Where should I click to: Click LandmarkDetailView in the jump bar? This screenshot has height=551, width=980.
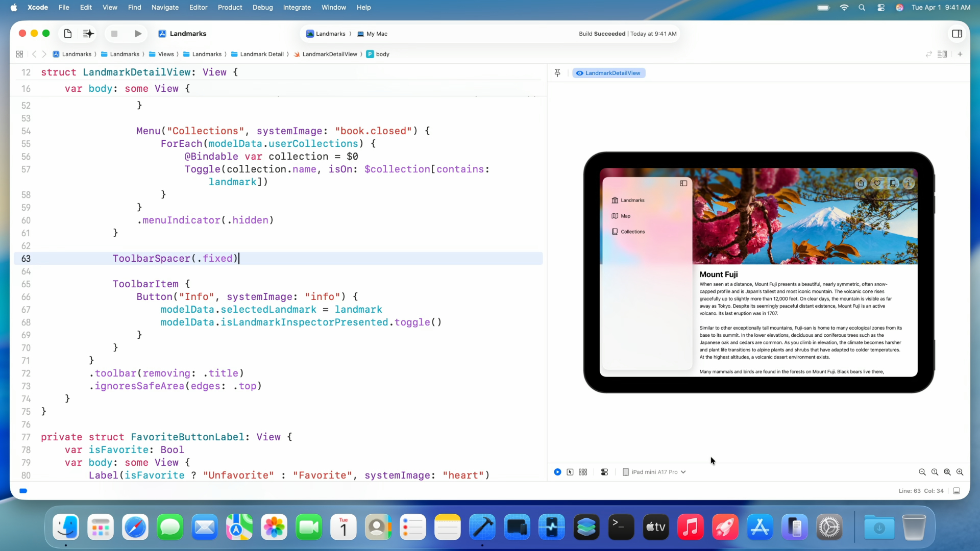(x=329, y=54)
